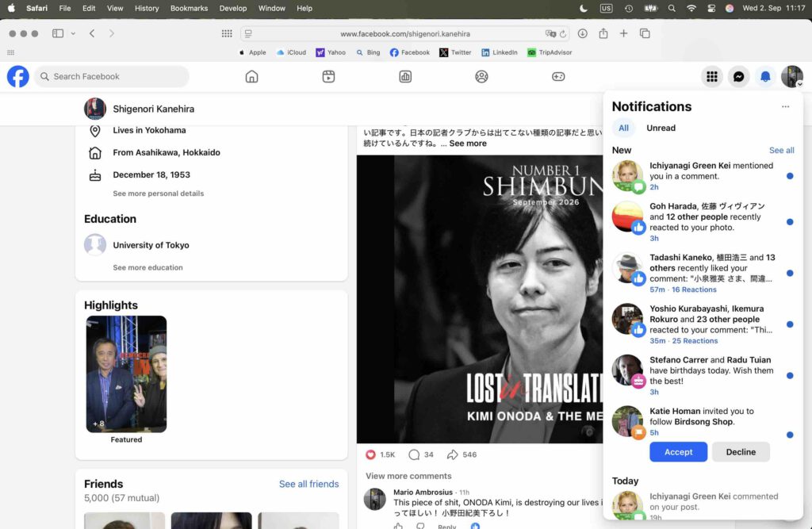Open the Twitter bookmark in favorites bar
The width and height of the screenshot is (812, 529).
pyautogui.click(x=455, y=52)
